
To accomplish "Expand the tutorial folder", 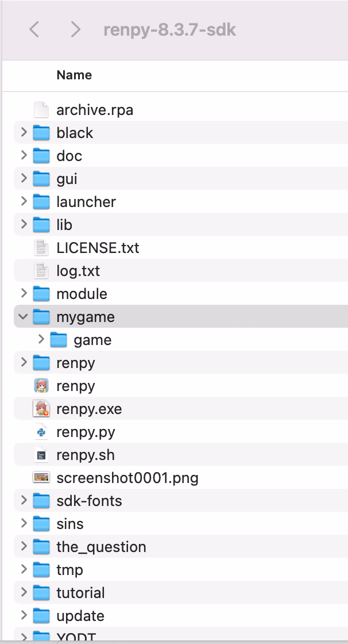I will coord(24,592).
